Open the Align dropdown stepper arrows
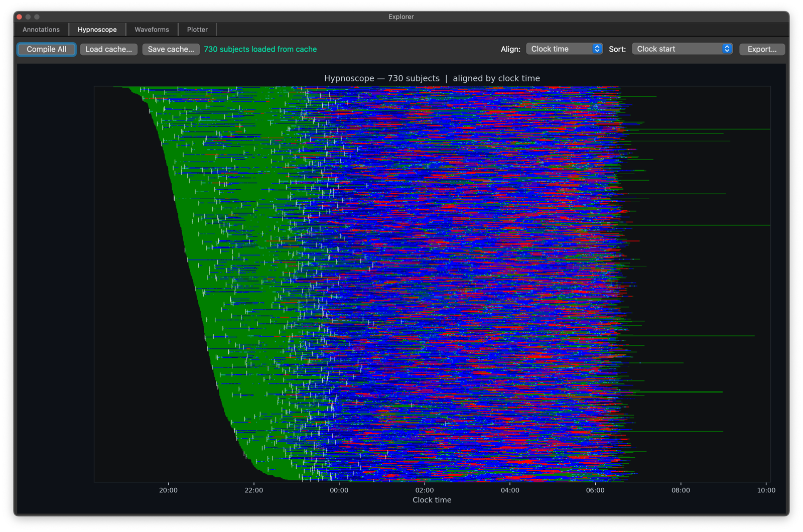Viewport: 803px width, 532px height. [597, 49]
